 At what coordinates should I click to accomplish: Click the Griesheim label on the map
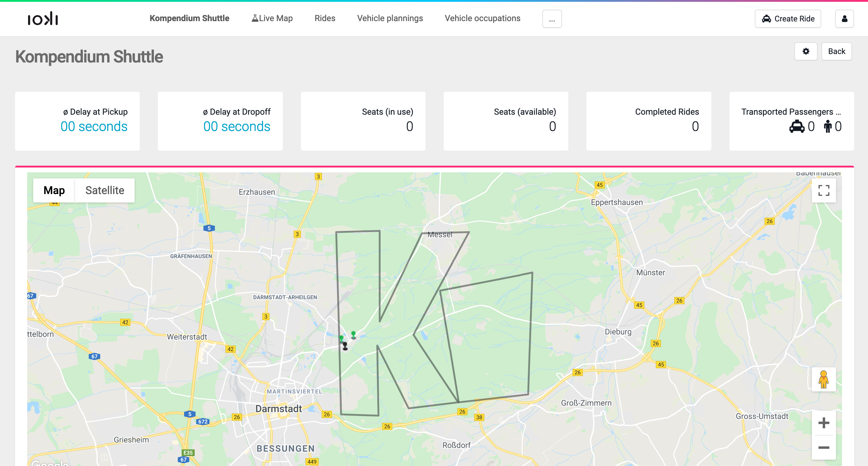pyautogui.click(x=131, y=440)
